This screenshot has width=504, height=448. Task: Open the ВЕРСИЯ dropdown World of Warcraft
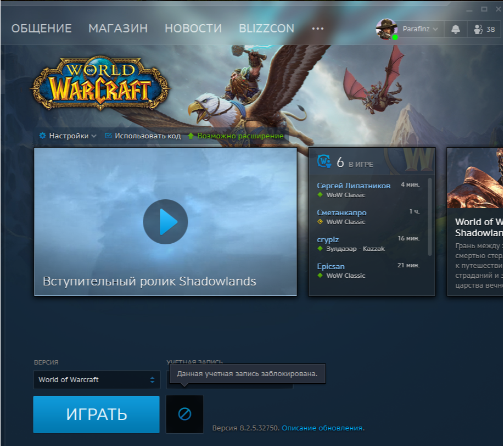click(x=97, y=380)
